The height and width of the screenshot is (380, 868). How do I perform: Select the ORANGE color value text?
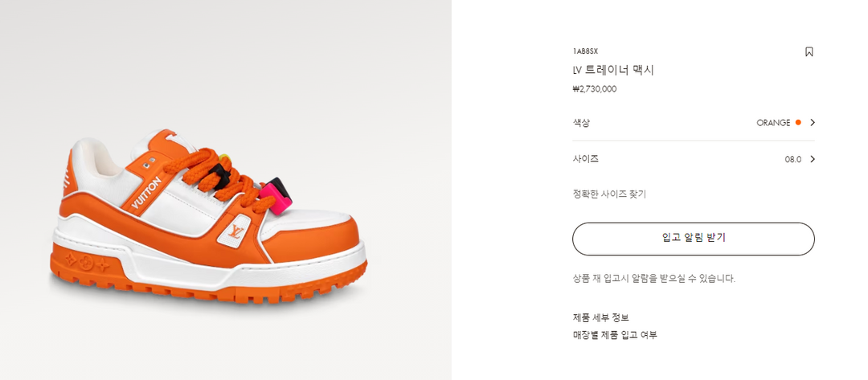(x=773, y=123)
